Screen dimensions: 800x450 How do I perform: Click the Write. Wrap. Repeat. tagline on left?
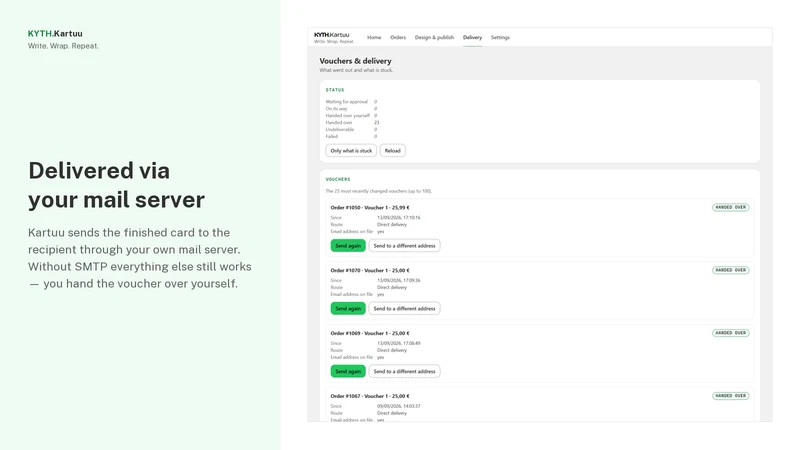pyautogui.click(x=63, y=46)
